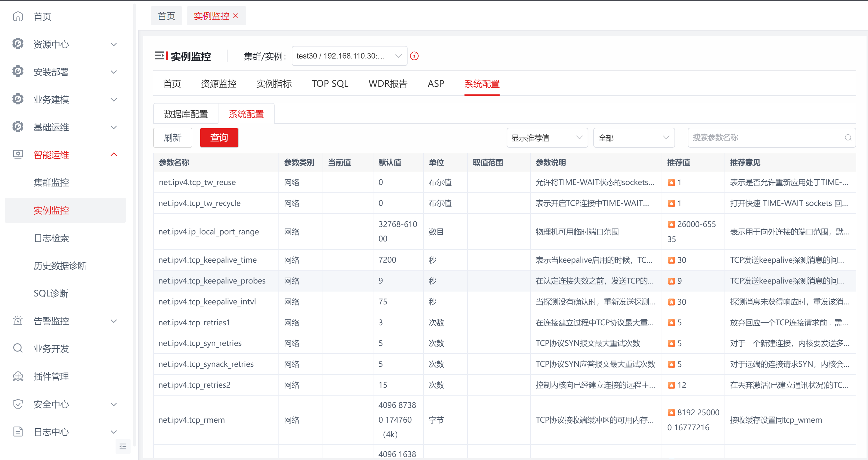The image size is (868, 460).
Task: Open the 显示推荐值 dropdown
Action: coord(547,137)
